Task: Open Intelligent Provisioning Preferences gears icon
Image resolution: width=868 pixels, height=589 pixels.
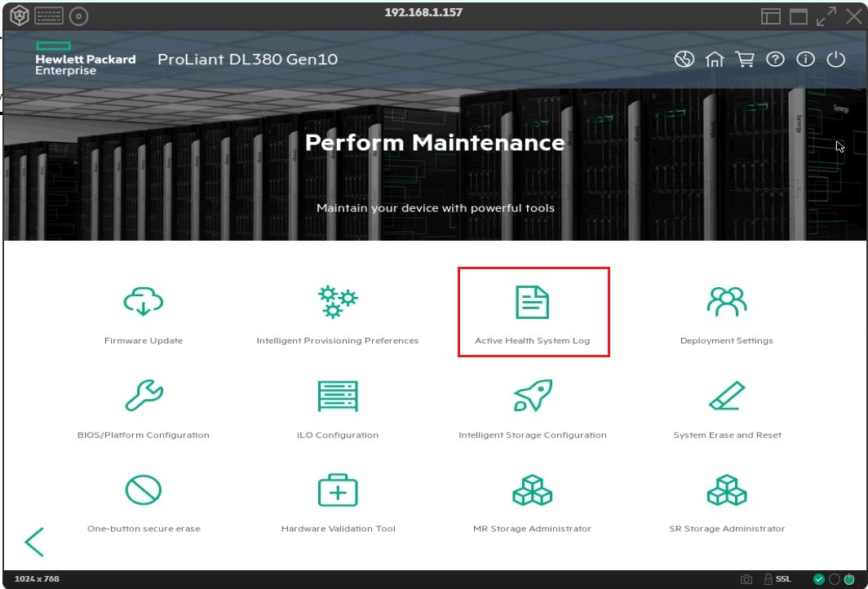Action: pyautogui.click(x=338, y=302)
